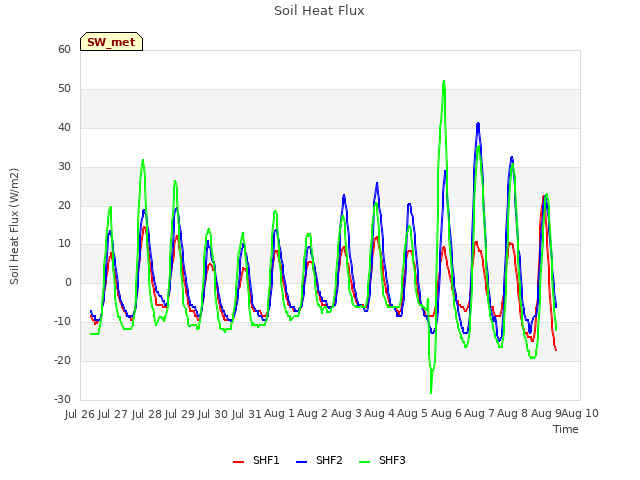Viewport: 640px width, 480px height.
Task: Click the 0 y-axis tick label
Action: pyautogui.click(x=68, y=282)
